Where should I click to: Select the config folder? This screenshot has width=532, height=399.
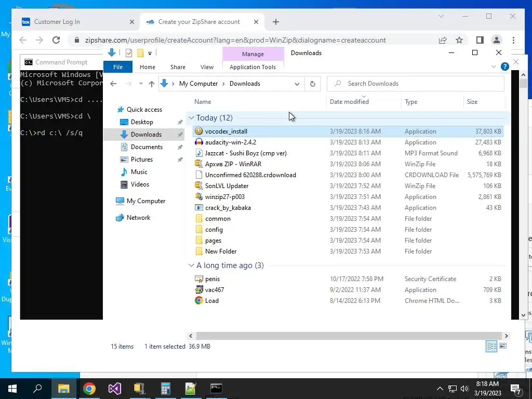click(214, 229)
